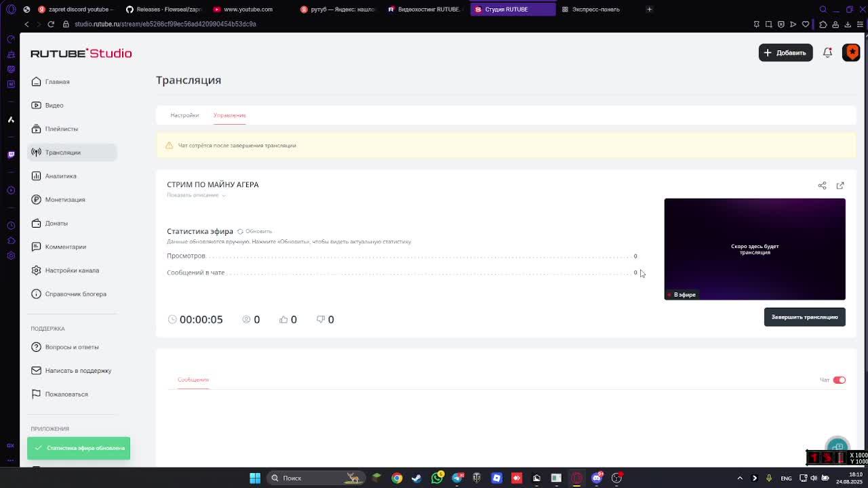
Task: Switch to the Releases Flowseal GitHub browser tab
Action: pyautogui.click(x=164, y=9)
